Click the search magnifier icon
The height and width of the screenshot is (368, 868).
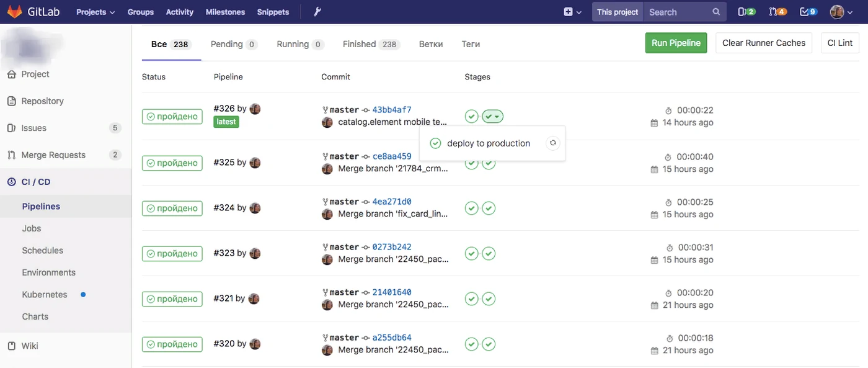[x=716, y=12]
